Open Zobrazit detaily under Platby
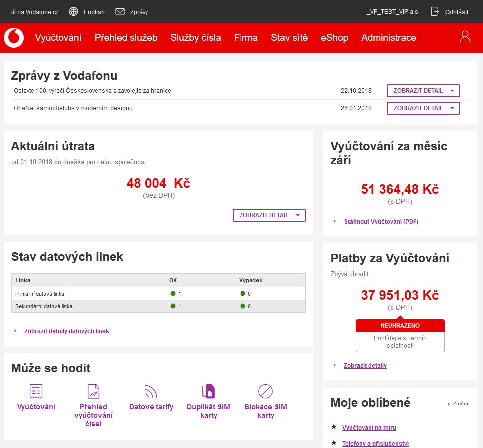 365,366
